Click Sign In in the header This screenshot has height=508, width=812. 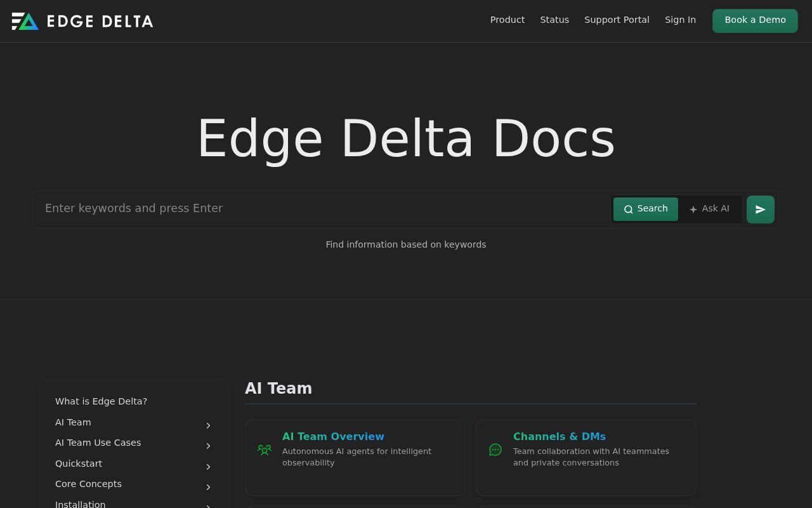click(680, 20)
